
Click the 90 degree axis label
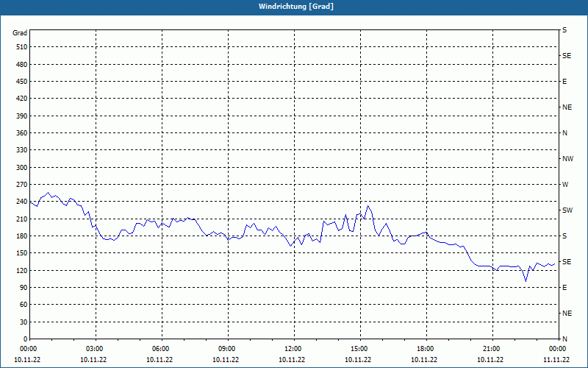point(24,288)
